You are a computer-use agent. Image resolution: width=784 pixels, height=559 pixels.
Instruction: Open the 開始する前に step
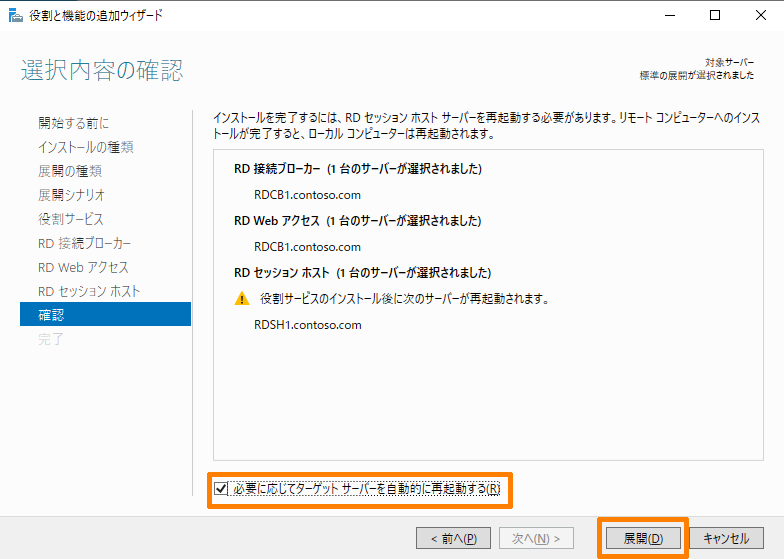74,123
